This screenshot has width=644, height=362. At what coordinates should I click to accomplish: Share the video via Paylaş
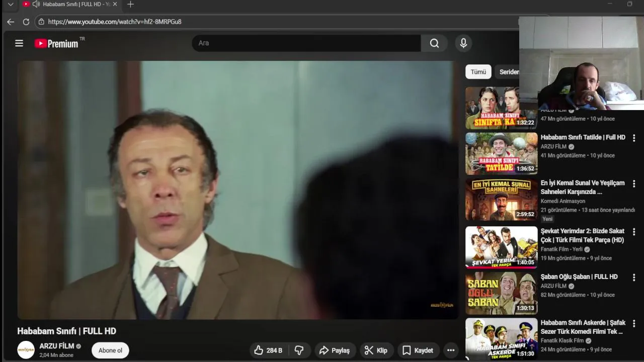[x=335, y=350]
